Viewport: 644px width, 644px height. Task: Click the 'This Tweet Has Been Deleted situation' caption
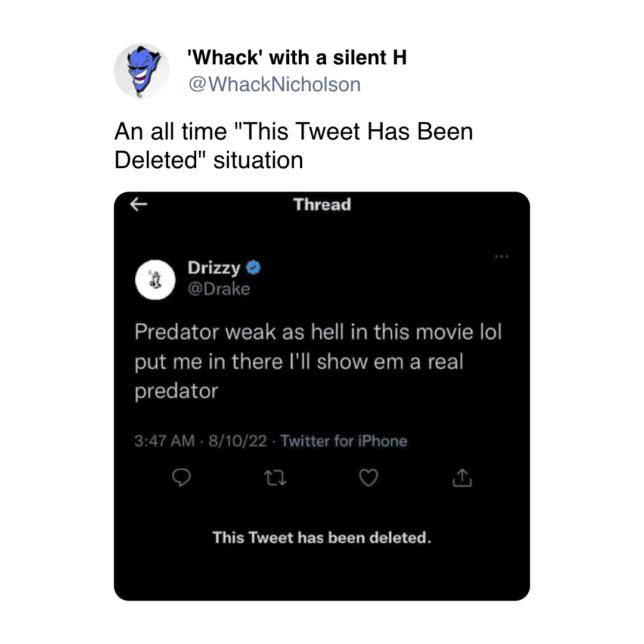293,145
